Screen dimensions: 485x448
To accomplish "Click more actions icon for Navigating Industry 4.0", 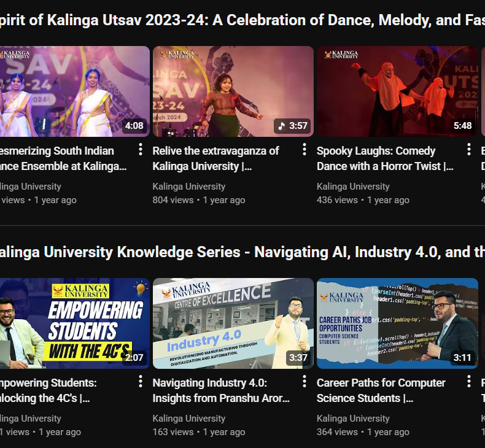I will coord(304,382).
